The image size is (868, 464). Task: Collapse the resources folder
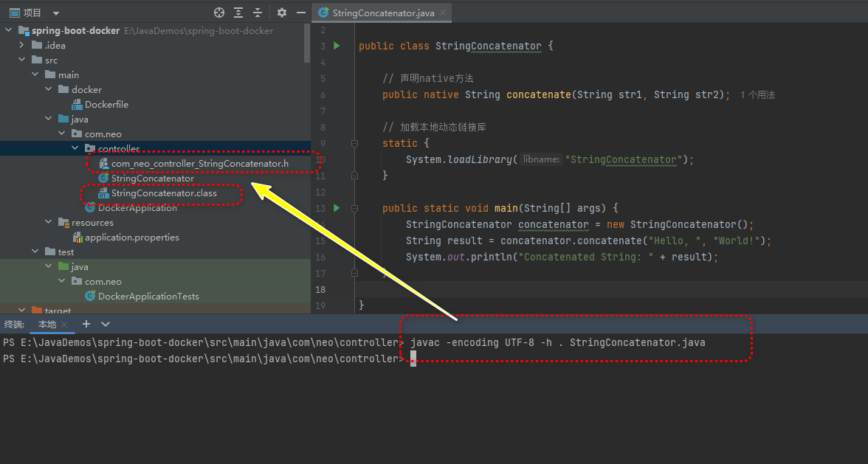pyautogui.click(x=48, y=222)
